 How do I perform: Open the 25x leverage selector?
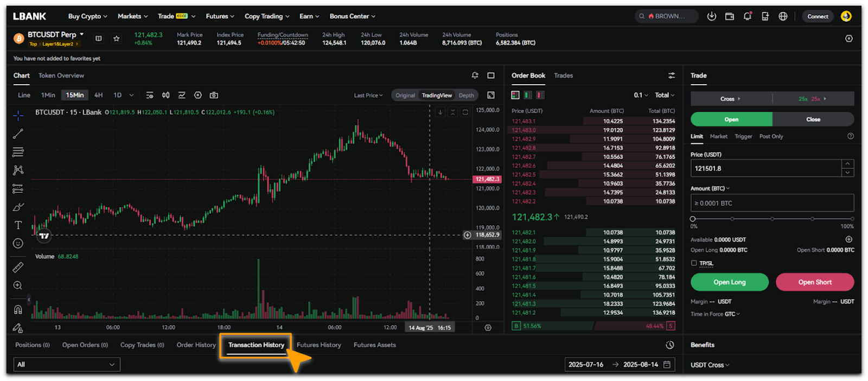(813, 99)
